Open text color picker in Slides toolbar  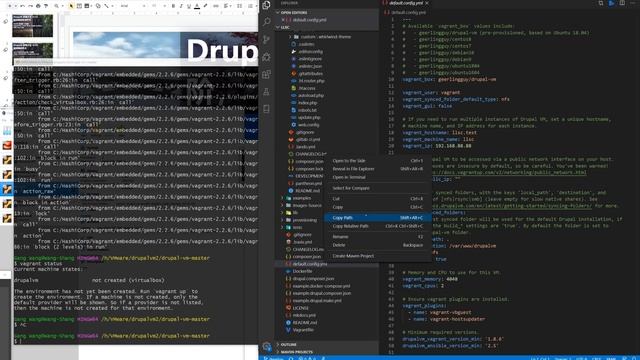tap(197, 6)
